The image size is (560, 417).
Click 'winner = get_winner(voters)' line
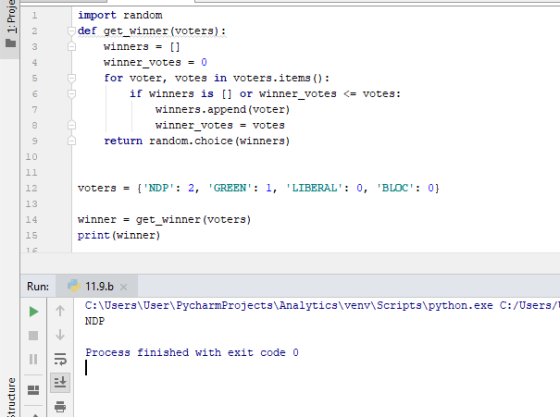coord(164,220)
